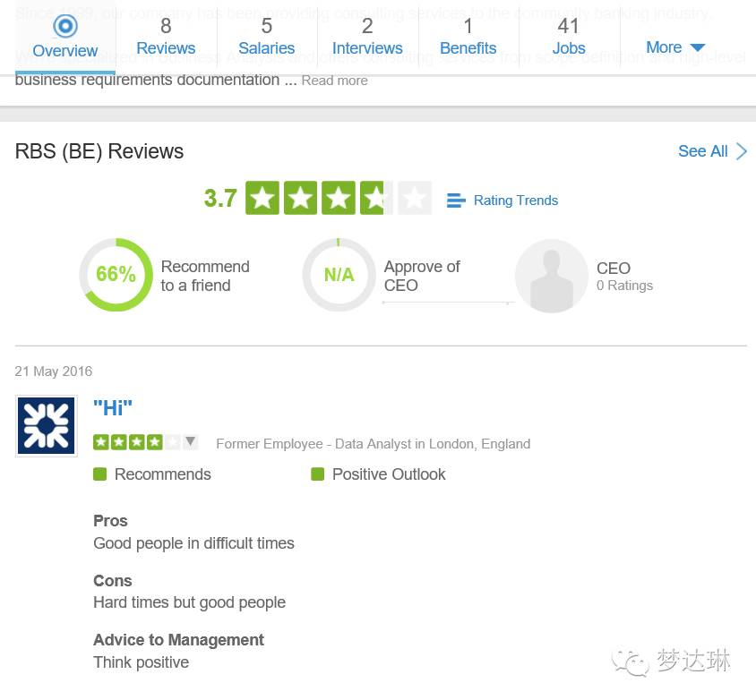Expand the More dropdown menu
756x700 pixels.
coord(675,47)
